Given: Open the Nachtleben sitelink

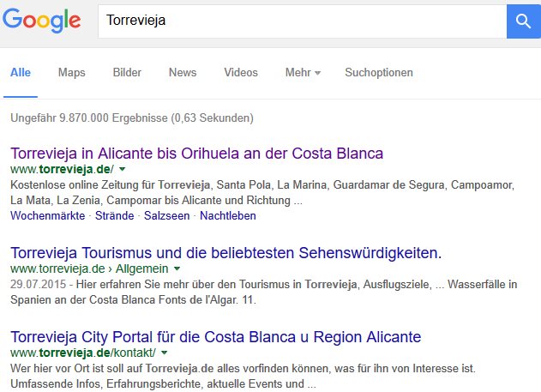Looking at the screenshot, I should 228,215.
